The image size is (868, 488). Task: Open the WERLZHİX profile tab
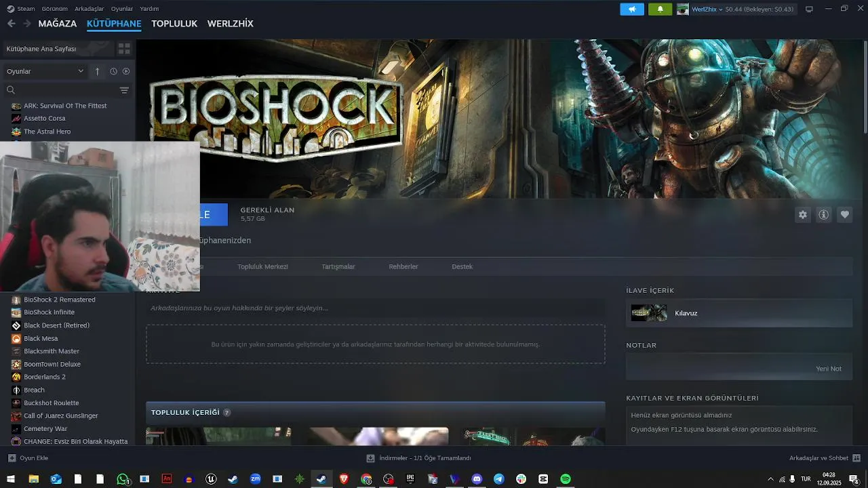click(231, 24)
